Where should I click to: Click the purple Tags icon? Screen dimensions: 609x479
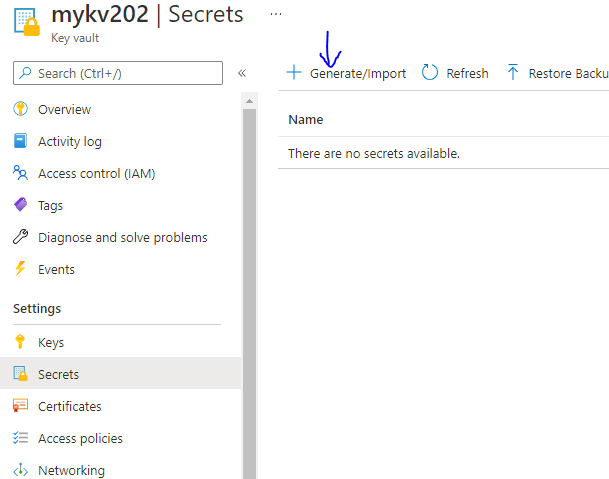tap(20, 205)
